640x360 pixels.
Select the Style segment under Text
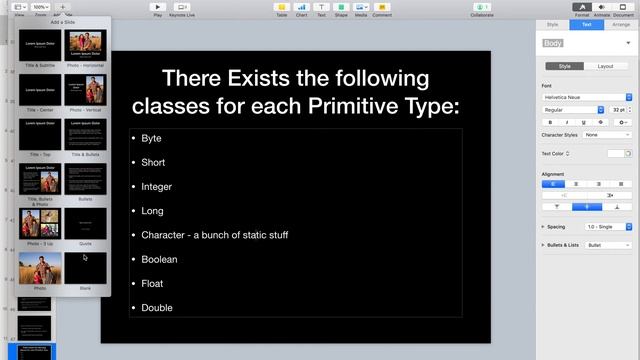[x=564, y=66]
